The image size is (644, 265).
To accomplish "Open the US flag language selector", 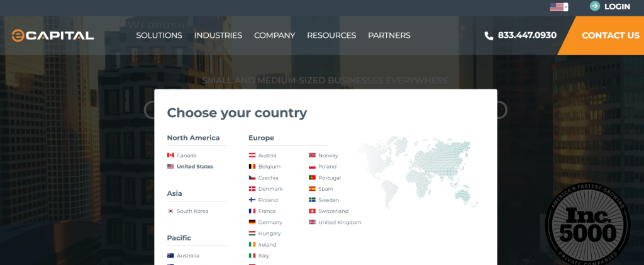I will coord(558,7).
